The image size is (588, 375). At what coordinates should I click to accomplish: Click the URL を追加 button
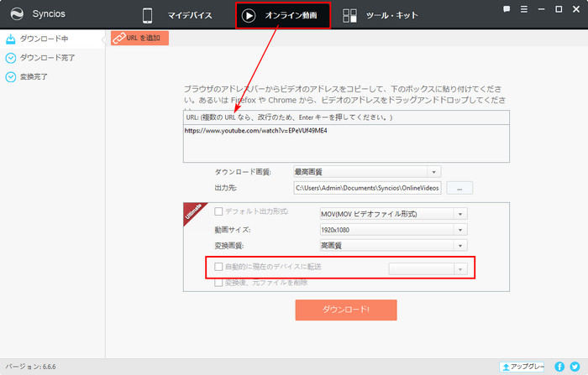tap(139, 38)
